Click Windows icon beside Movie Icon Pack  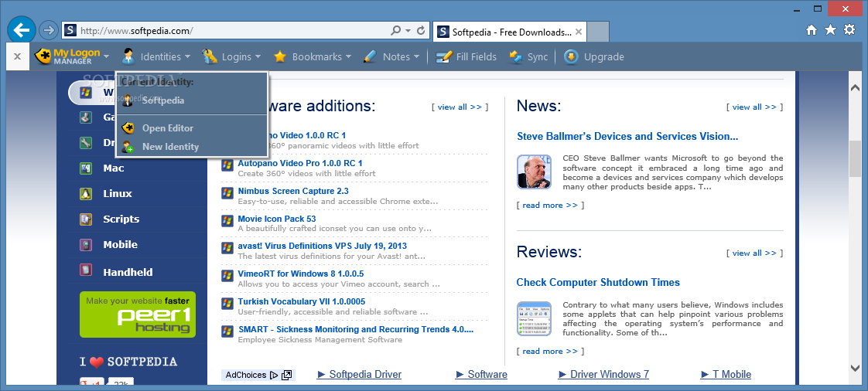(x=227, y=220)
